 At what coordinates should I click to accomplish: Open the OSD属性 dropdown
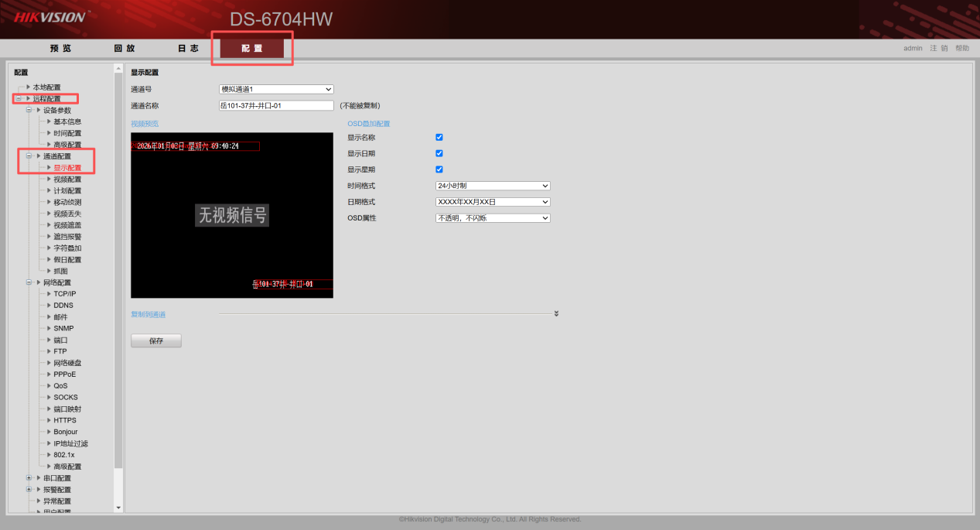(x=493, y=218)
